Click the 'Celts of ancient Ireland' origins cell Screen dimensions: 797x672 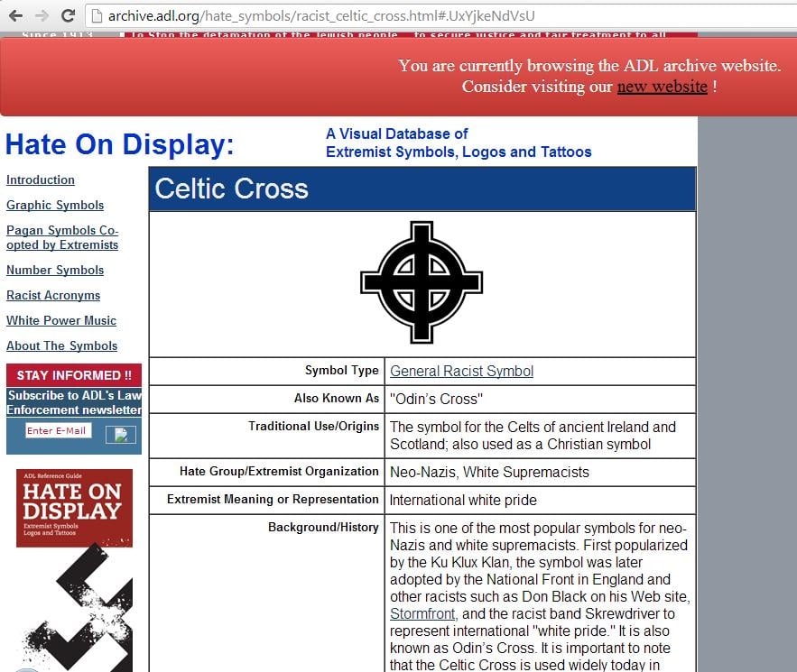[540, 436]
